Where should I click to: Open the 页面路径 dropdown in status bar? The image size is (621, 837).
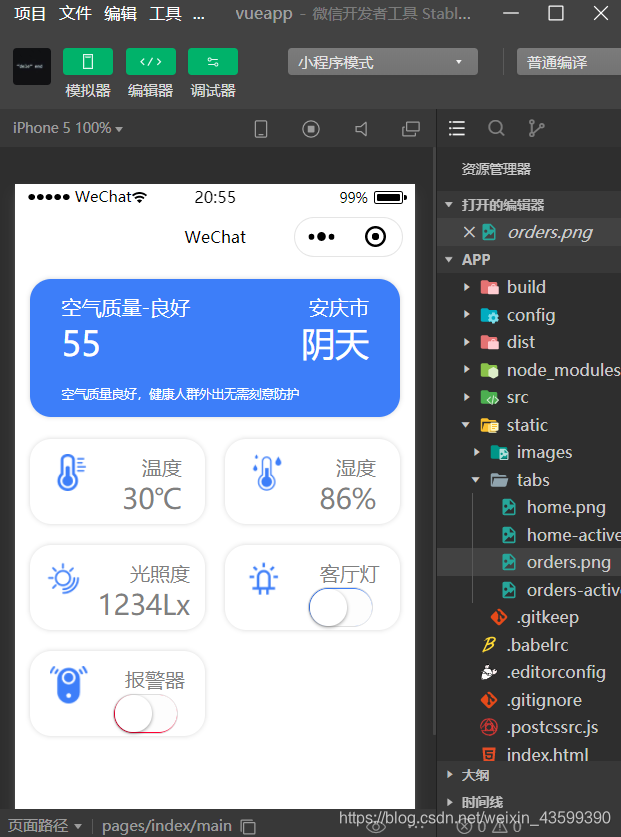[x=45, y=826]
